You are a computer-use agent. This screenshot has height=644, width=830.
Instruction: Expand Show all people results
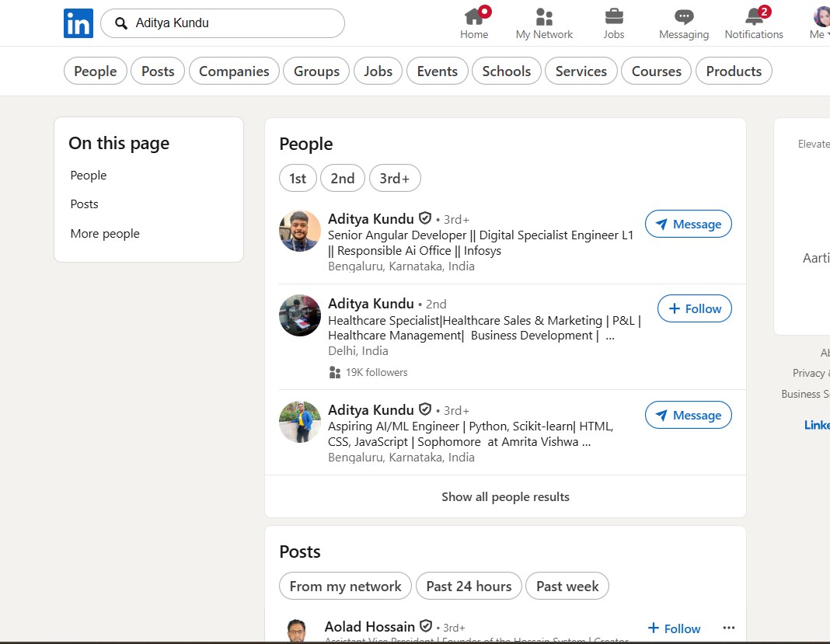505,497
